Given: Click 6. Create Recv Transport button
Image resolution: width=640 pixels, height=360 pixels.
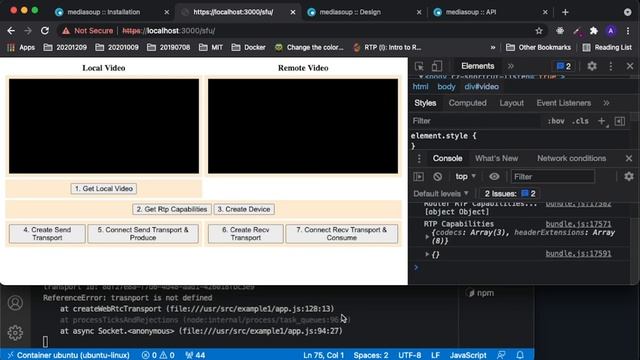Looking at the screenshot, I should (x=246, y=234).
